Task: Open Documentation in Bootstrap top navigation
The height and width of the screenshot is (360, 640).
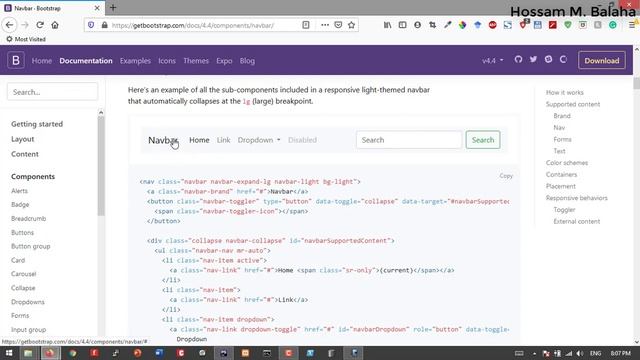Action: pyautogui.click(x=86, y=61)
